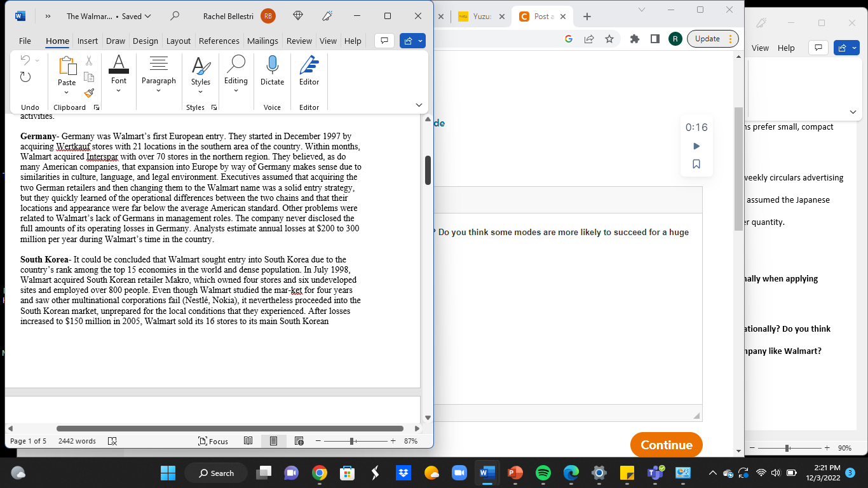Open Spotify from the taskbar

click(543, 473)
